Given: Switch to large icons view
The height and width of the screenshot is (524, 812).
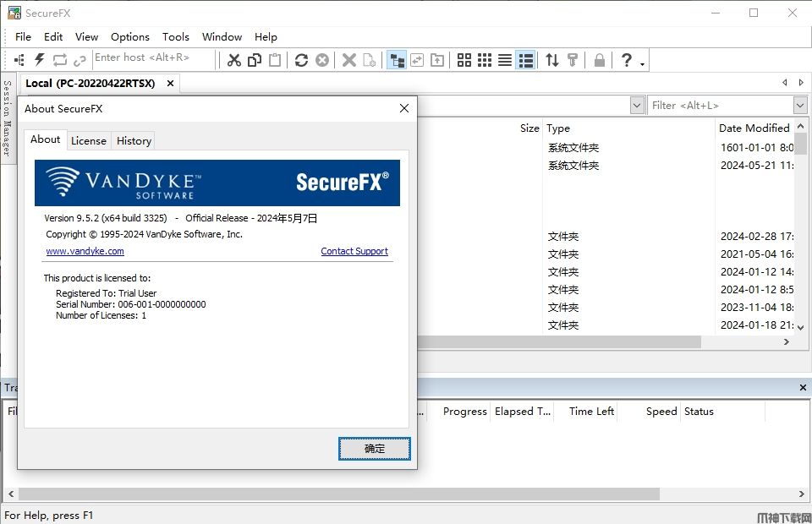Looking at the screenshot, I should tap(464, 60).
